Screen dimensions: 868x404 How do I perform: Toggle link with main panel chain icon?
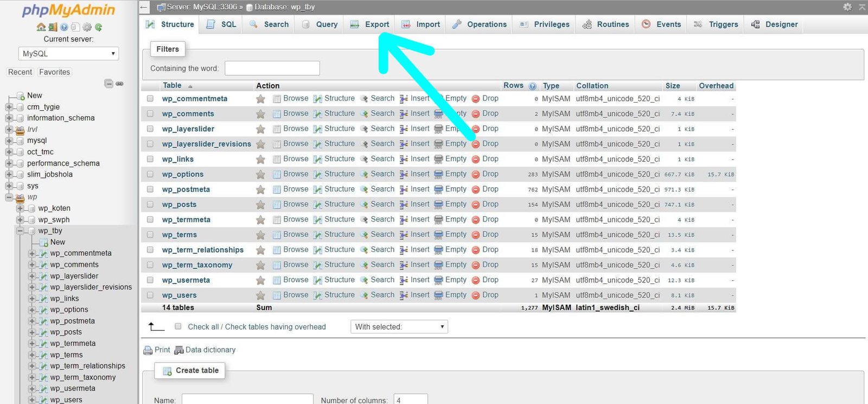point(119,84)
